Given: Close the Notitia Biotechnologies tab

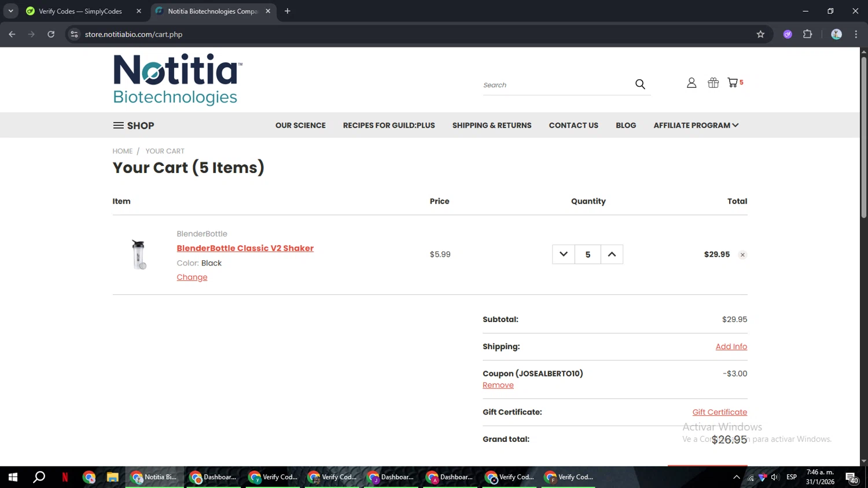Looking at the screenshot, I should click(x=268, y=11).
